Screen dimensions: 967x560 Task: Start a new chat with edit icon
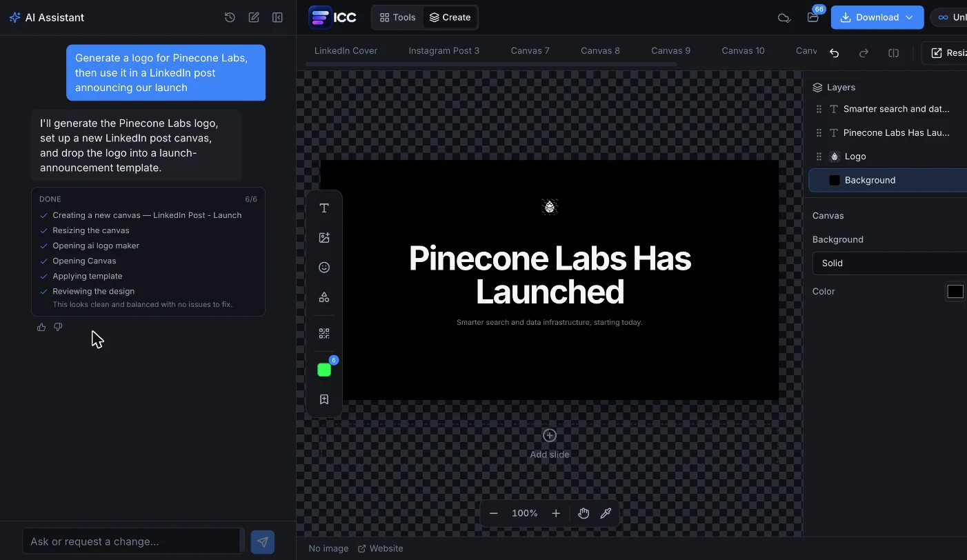tap(254, 17)
